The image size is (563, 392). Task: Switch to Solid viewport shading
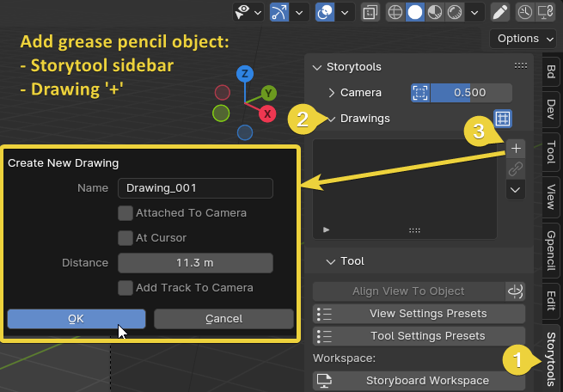415,13
